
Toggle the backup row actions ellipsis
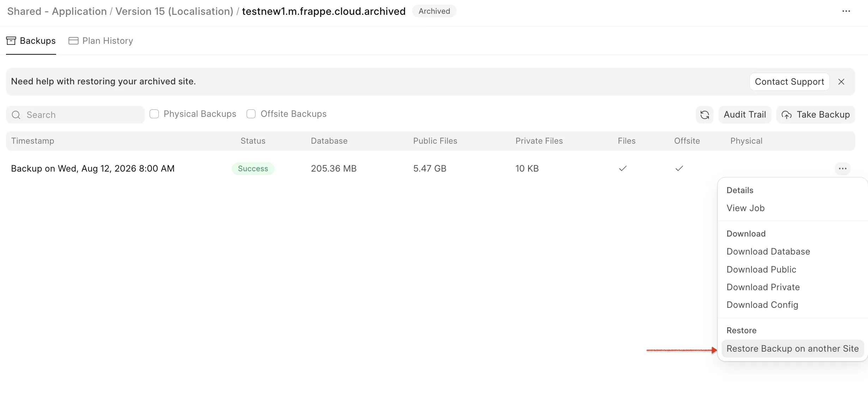(x=843, y=168)
